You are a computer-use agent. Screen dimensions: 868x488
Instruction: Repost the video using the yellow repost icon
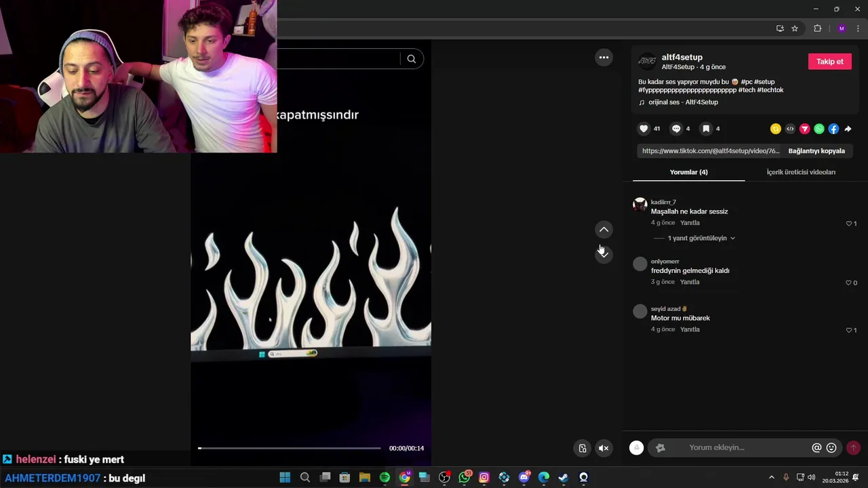(776, 129)
